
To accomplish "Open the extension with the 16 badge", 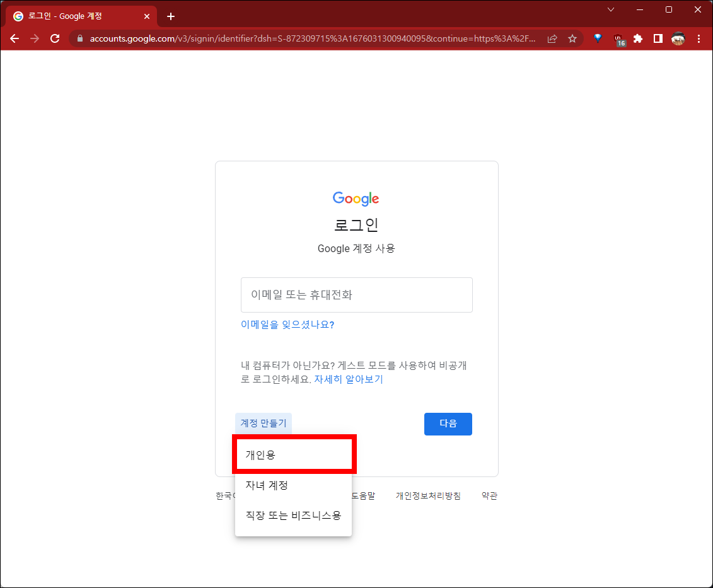I will tap(619, 40).
